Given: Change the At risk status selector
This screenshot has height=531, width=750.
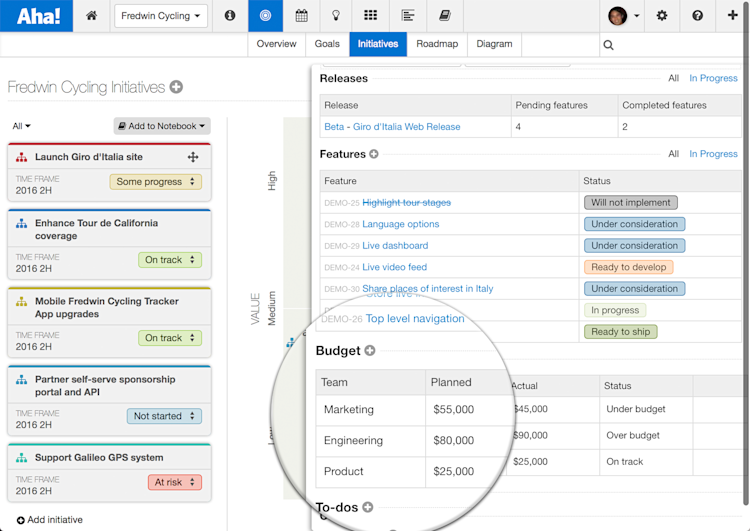Looking at the screenshot, I should click(175, 482).
